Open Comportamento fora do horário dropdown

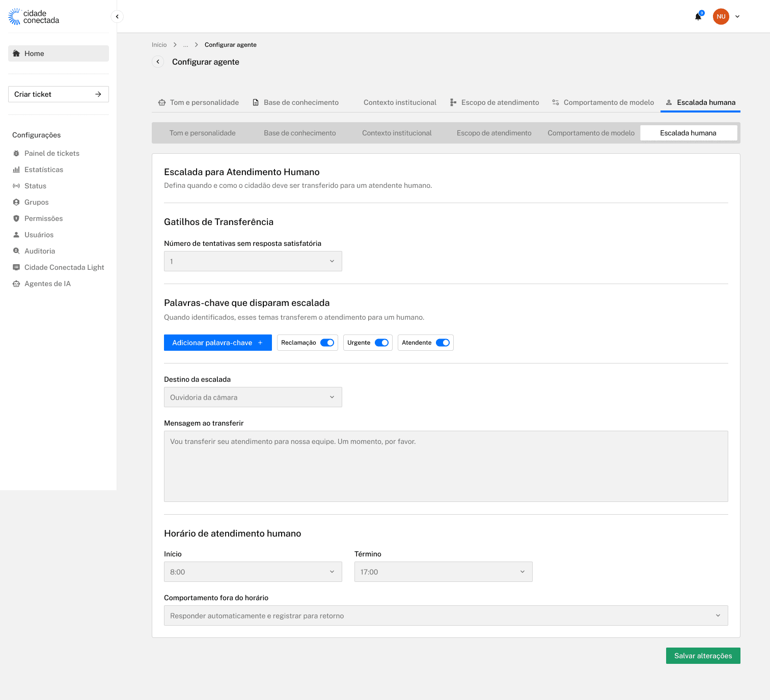(446, 615)
